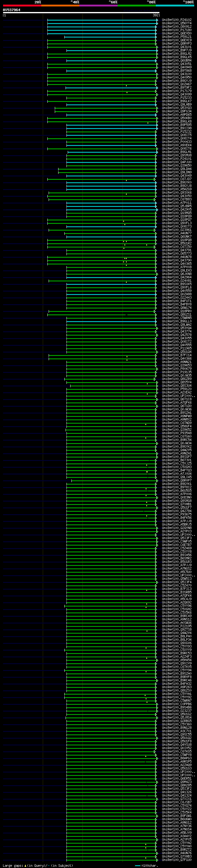Click the green alignment bar for UniRef100_Q43051

101,64
